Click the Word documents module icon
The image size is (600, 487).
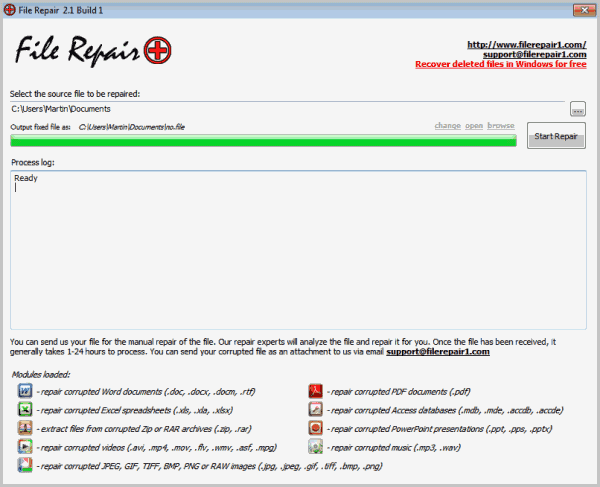point(25,391)
